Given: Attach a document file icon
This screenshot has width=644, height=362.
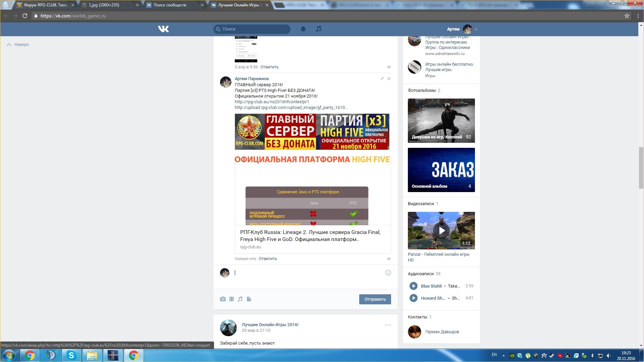Looking at the screenshot, I should 249,299.
